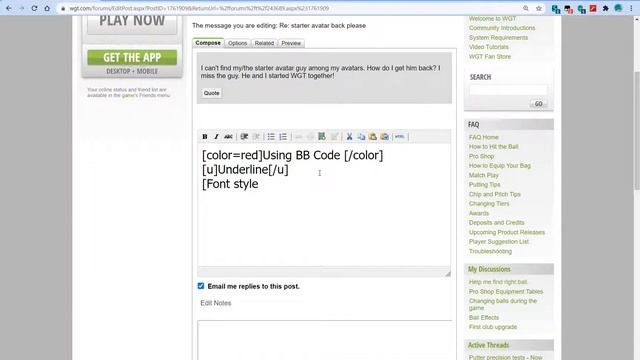Paste using the clipboard toolbar icon

373,137
